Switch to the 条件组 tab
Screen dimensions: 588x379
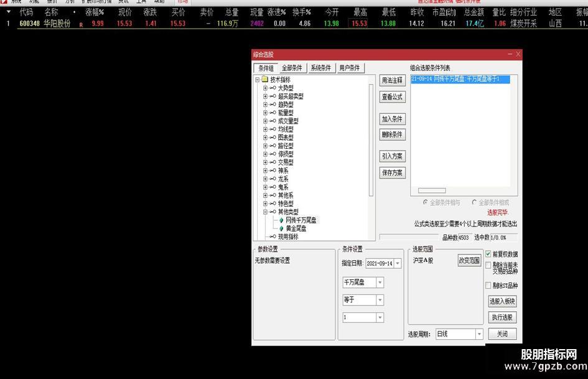point(266,68)
